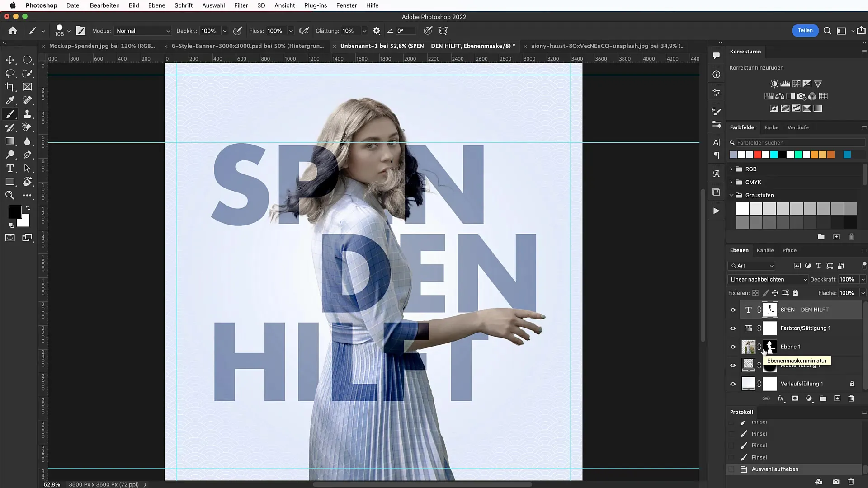Open the Home screen icon
Image resolution: width=868 pixels, height=488 pixels.
coord(13,31)
